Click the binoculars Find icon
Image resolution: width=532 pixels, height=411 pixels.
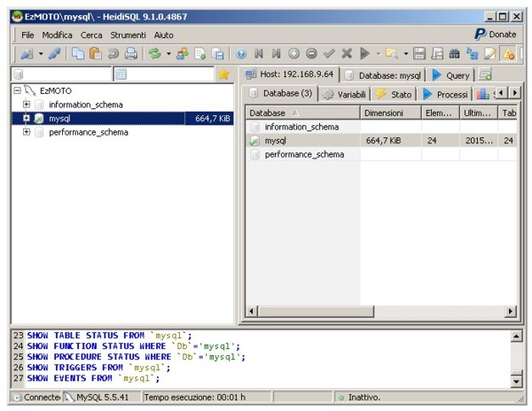pos(454,53)
